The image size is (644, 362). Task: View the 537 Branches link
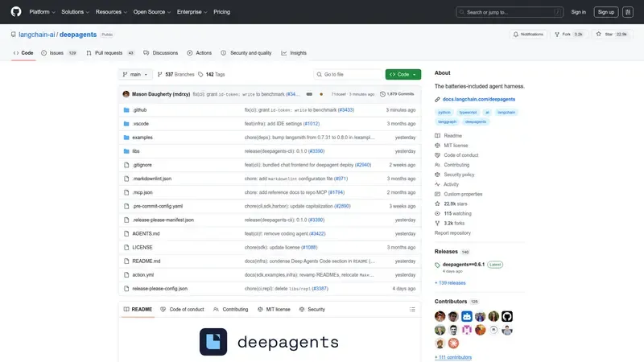175,74
